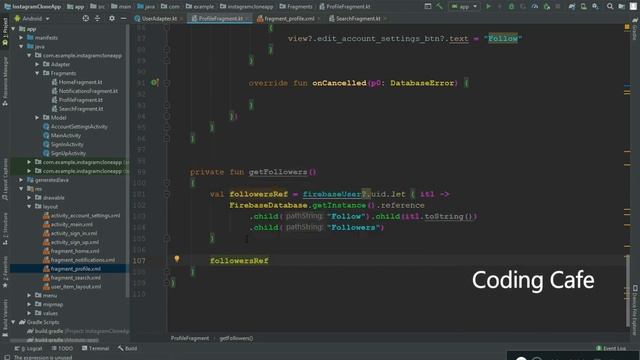Open the AVD Manager icon
The height and width of the screenshot is (360, 640).
pos(584,7)
